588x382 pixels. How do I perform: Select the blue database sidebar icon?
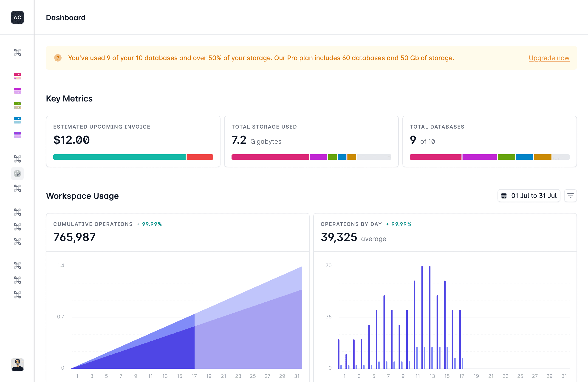17,120
